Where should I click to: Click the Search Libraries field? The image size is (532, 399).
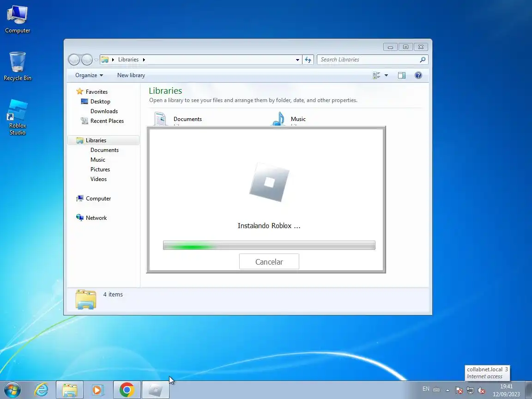(x=372, y=60)
